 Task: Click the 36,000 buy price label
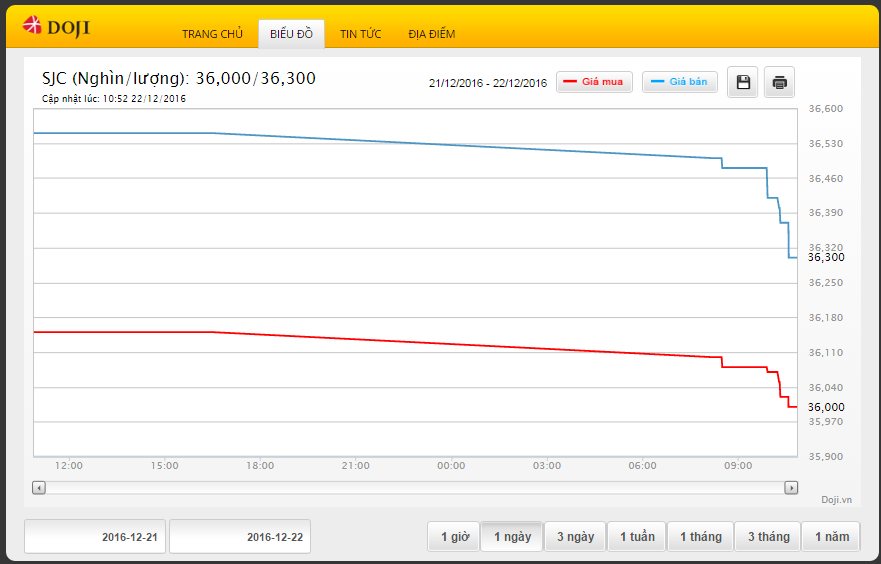tap(826, 407)
